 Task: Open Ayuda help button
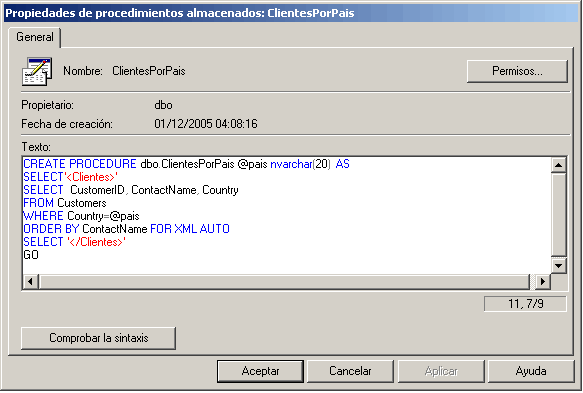point(531,371)
